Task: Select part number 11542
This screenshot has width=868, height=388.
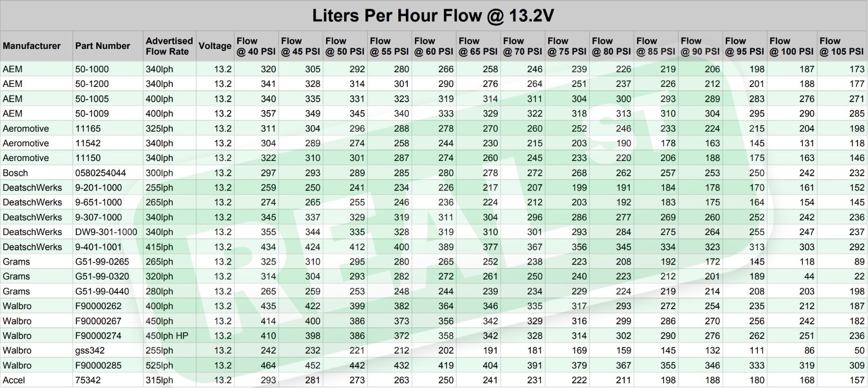Action: 88,143
